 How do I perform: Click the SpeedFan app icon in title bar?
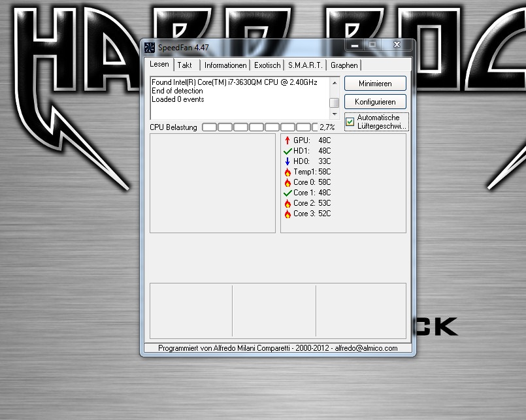(150, 48)
